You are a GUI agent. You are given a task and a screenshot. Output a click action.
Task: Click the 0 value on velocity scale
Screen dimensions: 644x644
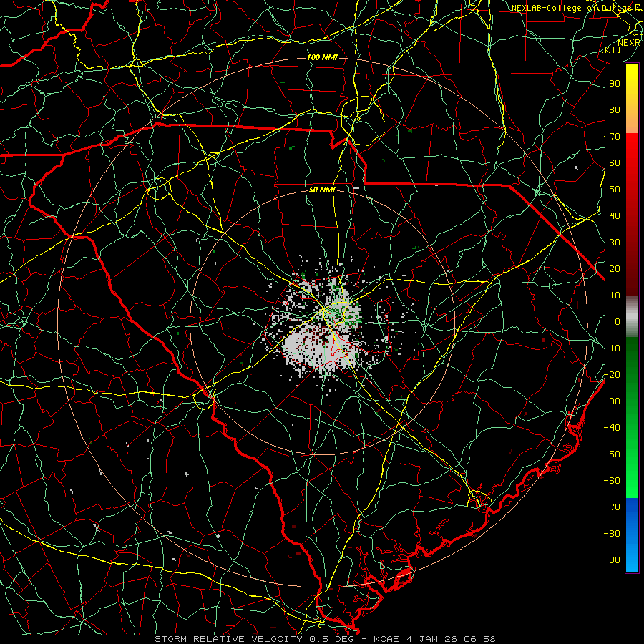coord(618,321)
